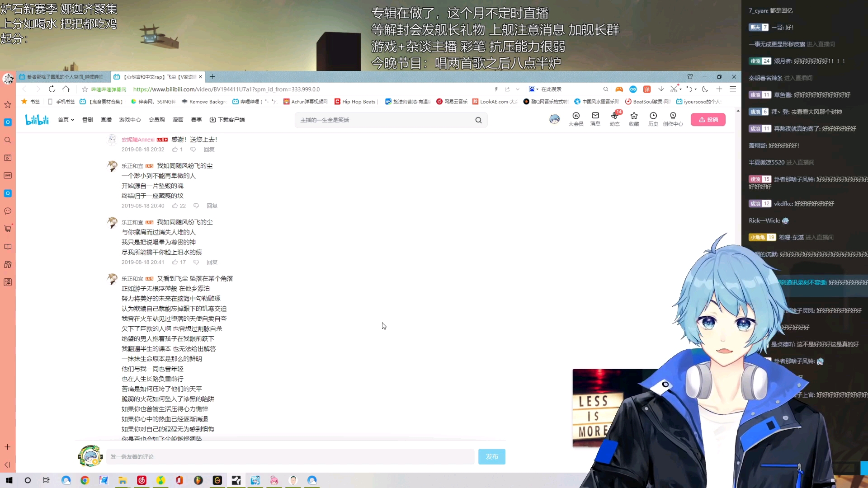Click the bilibili search magnifier icon

478,120
